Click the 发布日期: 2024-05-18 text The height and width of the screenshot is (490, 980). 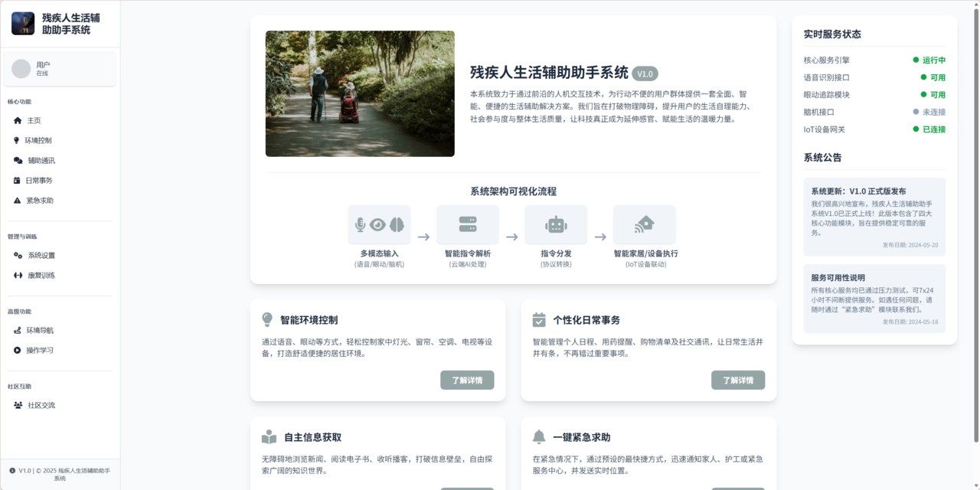910,322
